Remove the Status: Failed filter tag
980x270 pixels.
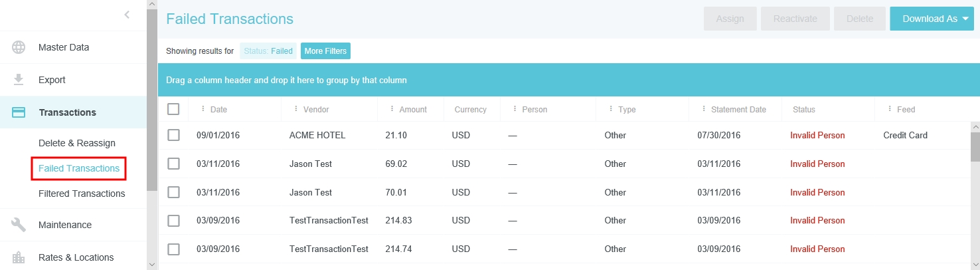coord(268,51)
